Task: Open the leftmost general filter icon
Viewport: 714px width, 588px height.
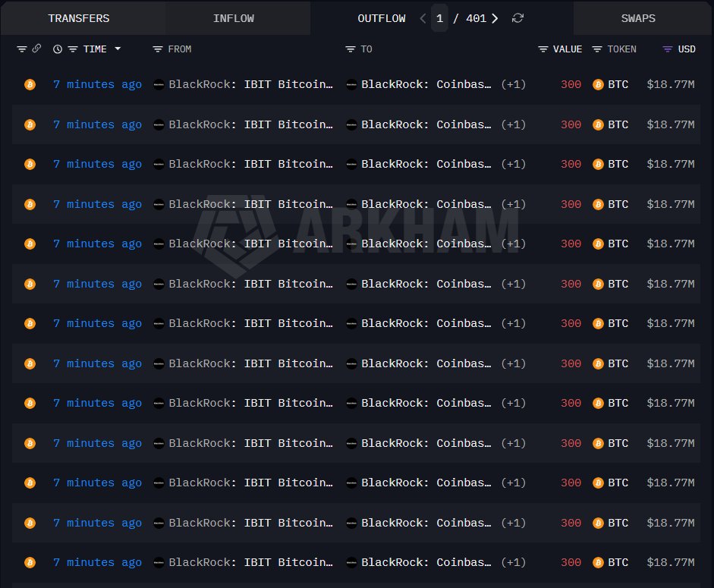Action: click(x=21, y=49)
